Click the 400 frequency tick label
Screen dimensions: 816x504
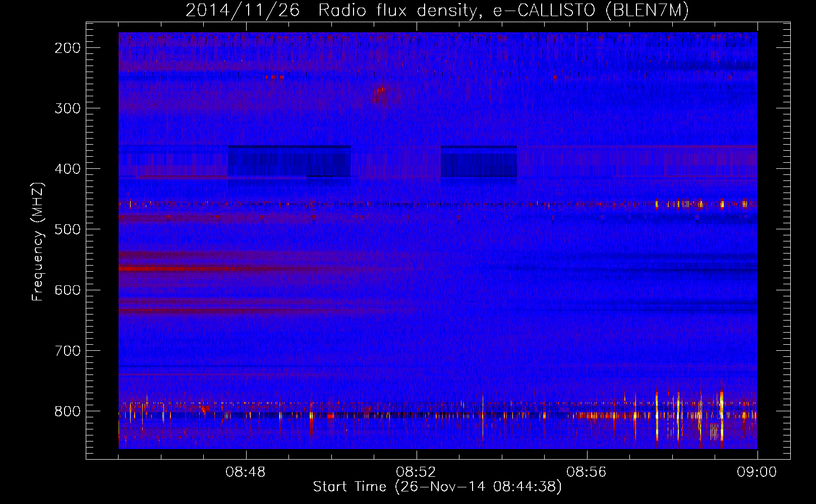pos(67,169)
